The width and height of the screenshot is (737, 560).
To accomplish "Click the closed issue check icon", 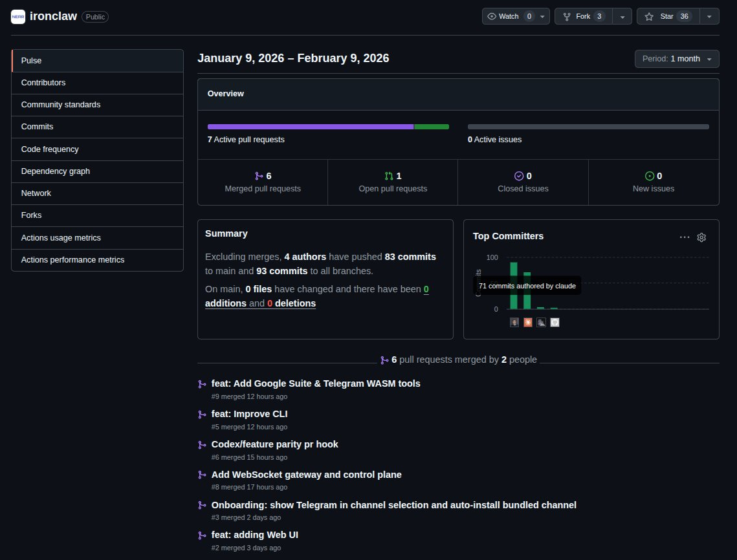I will click(519, 176).
